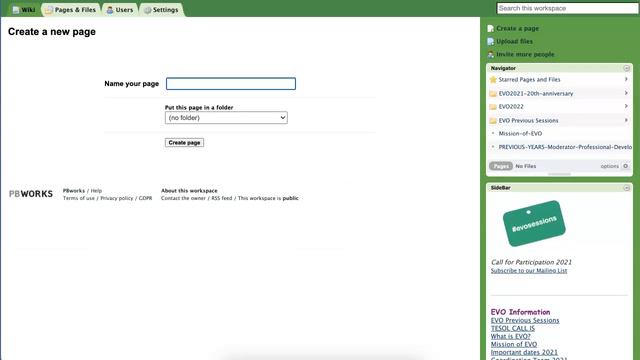Image resolution: width=640 pixels, height=360 pixels.
Task: Click the PBworks footer link
Action: pos(73,191)
